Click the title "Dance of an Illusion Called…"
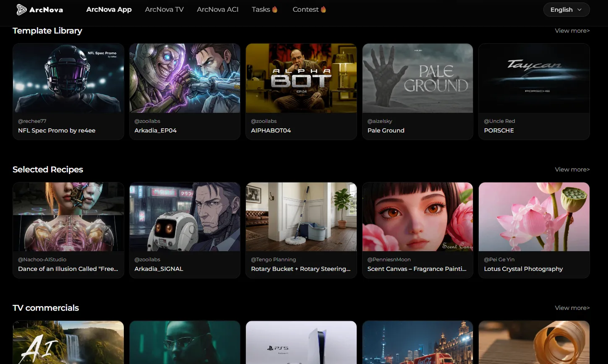The height and width of the screenshot is (364, 608). click(68, 269)
